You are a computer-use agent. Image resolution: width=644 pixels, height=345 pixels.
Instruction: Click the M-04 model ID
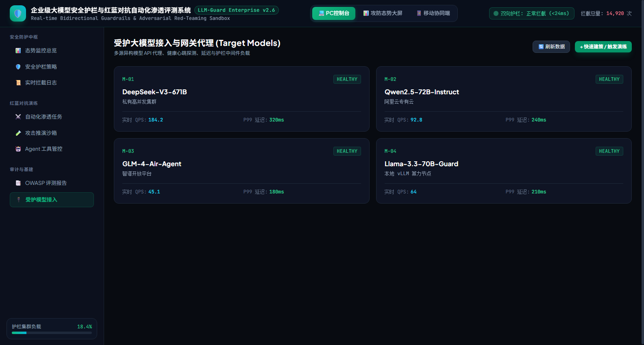390,151
